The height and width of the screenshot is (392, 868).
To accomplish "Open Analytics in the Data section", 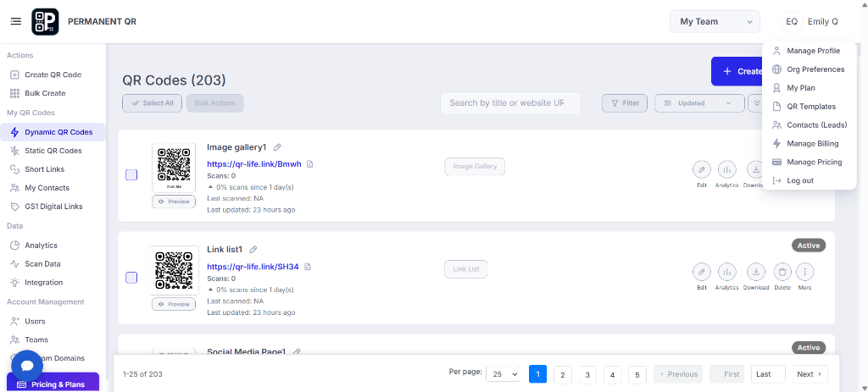I will (x=41, y=245).
